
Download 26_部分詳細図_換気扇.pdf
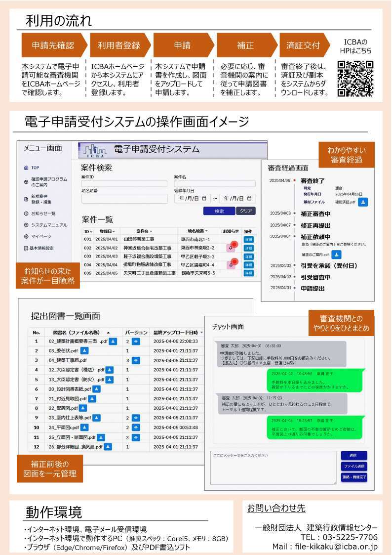click(x=108, y=447)
